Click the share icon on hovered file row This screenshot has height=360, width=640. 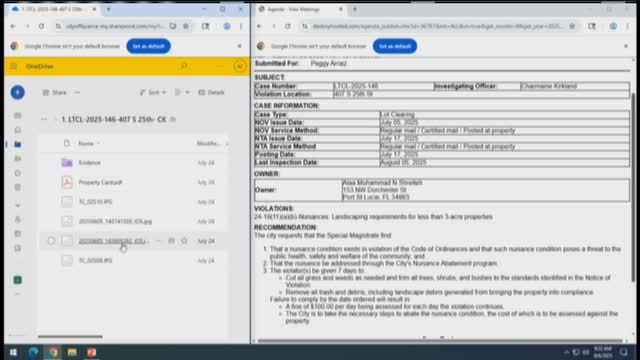tap(171, 241)
